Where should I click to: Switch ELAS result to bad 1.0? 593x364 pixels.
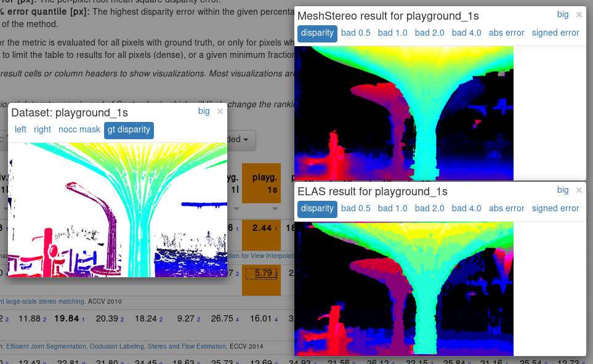tap(392, 209)
